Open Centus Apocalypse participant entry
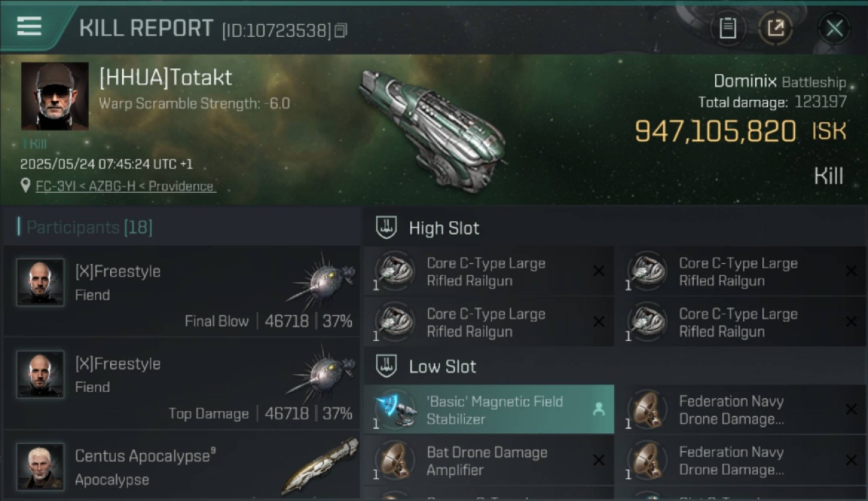 (x=182, y=466)
